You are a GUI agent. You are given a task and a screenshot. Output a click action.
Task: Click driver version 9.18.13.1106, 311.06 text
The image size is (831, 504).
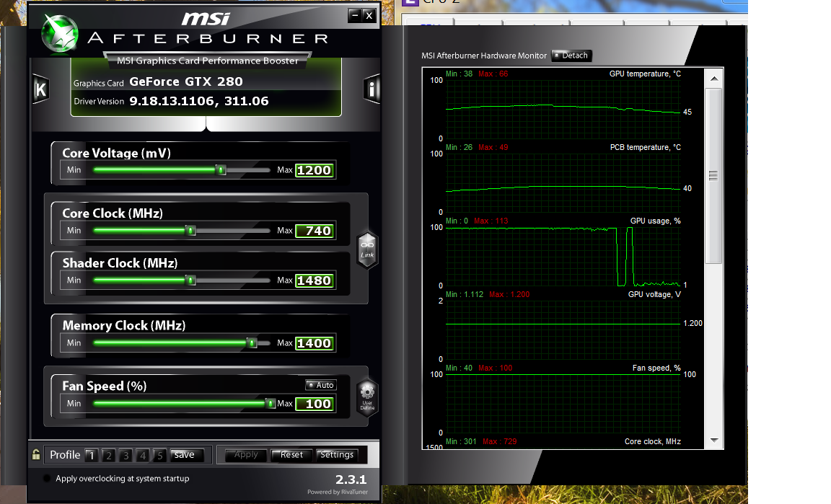199,101
